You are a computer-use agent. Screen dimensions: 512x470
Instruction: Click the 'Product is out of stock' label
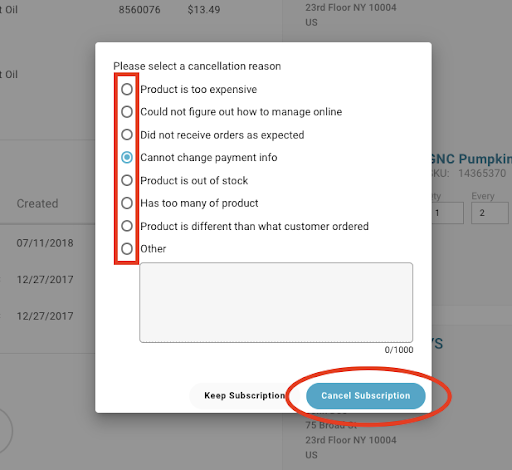coord(194,180)
